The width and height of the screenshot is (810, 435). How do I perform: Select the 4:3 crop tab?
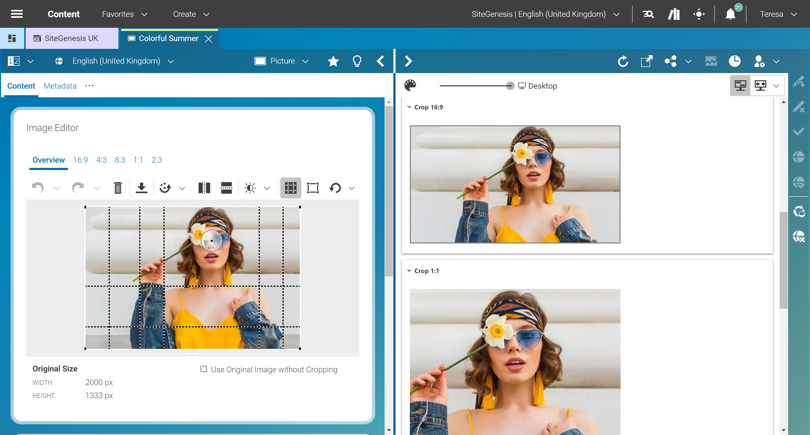point(101,160)
